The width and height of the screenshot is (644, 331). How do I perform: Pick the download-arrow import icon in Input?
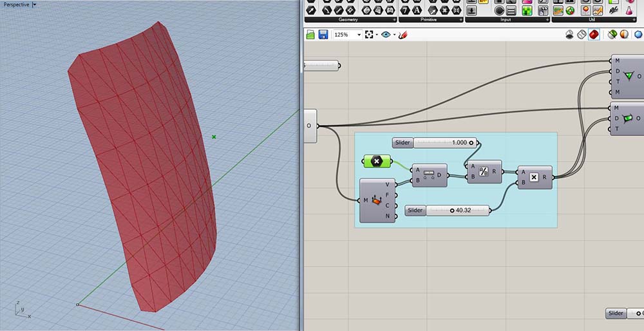pyautogui.click(x=472, y=10)
